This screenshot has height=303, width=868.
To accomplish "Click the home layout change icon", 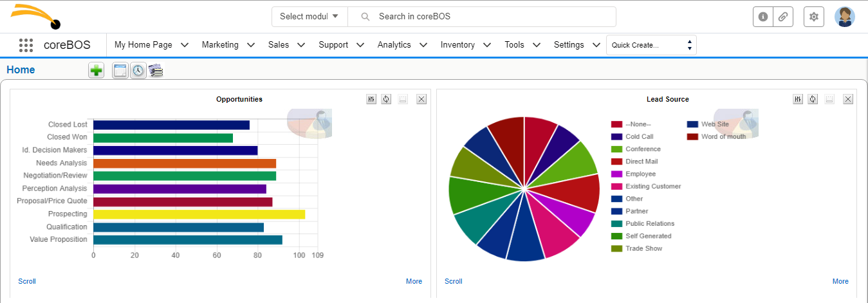I will click(x=156, y=71).
